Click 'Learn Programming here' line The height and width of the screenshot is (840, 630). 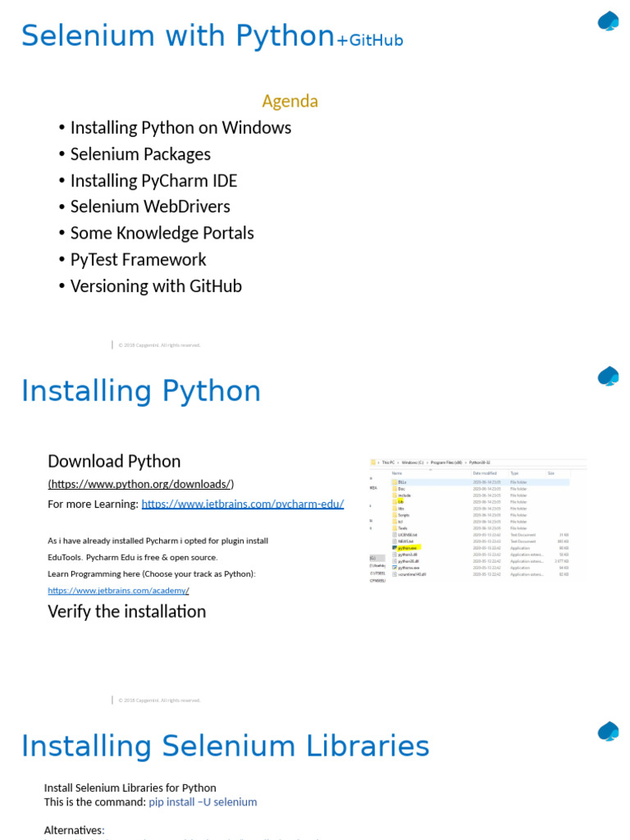152,573
